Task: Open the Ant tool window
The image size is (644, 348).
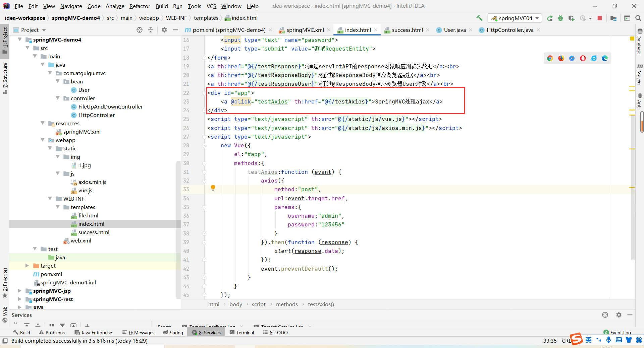Action: [x=640, y=100]
